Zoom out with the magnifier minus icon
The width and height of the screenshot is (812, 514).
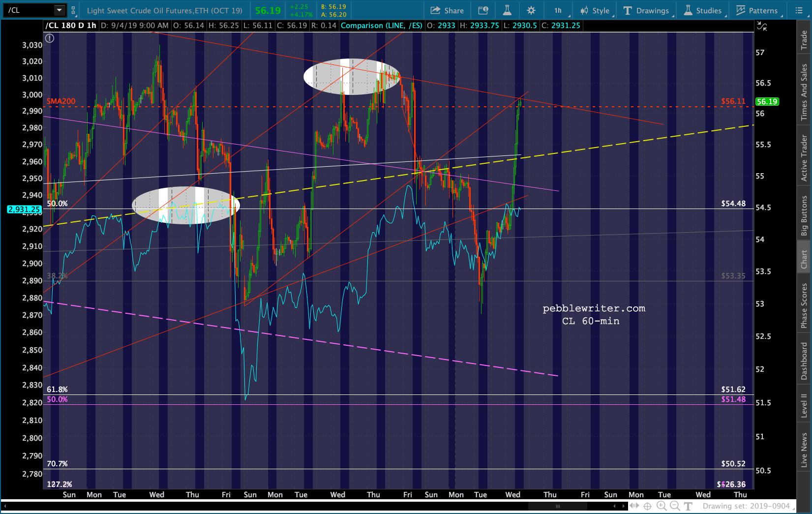tap(675, 506)
